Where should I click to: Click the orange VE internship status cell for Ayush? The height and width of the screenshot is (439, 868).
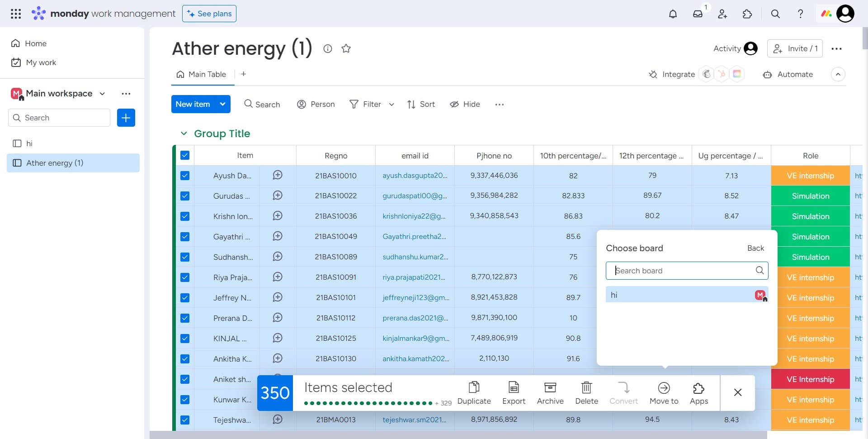coord(810,176)
